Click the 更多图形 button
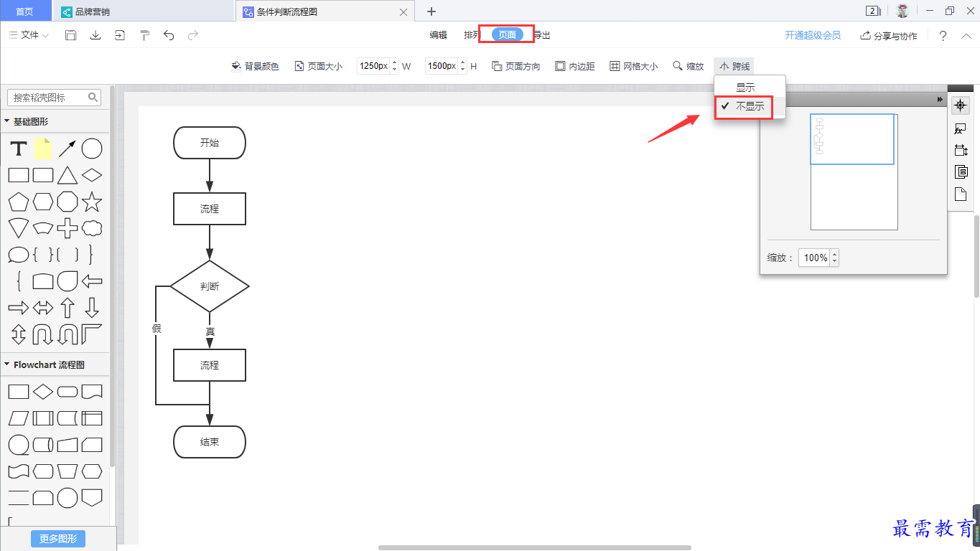Image resolution: width=980 pixels, height=551 pixels. pos(58,539)
